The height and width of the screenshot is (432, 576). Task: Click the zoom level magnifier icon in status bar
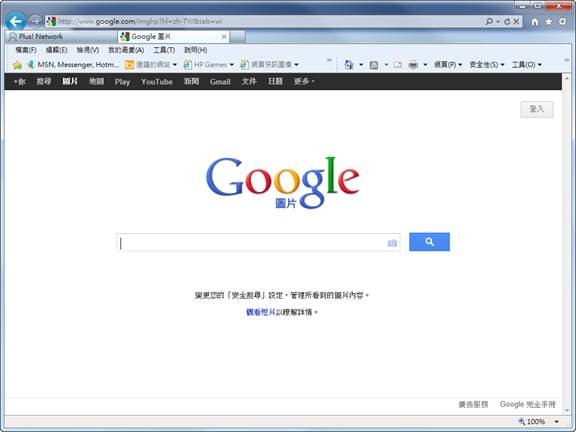tap(522, 421)
